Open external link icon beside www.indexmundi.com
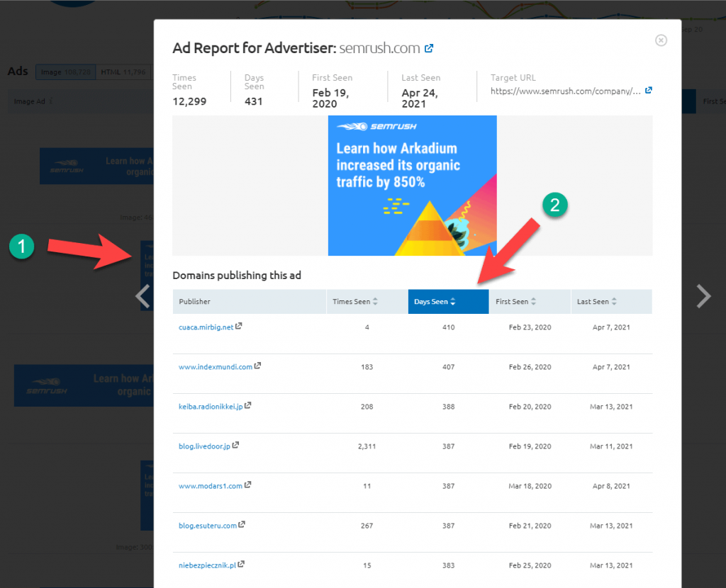This screenshot has height=588, width=726. [x=257, y=366]
